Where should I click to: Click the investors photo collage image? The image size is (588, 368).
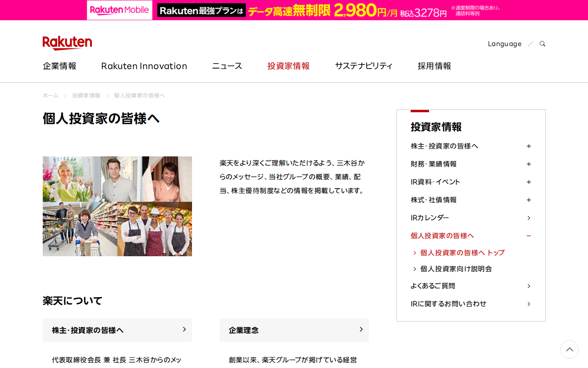click(x=117, y=206)
